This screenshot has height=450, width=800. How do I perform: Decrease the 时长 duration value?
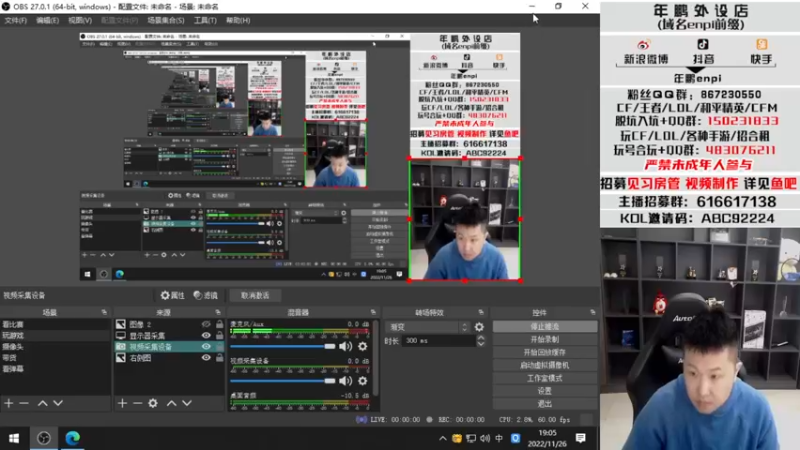pyautogui.click(x=481, y=344)
